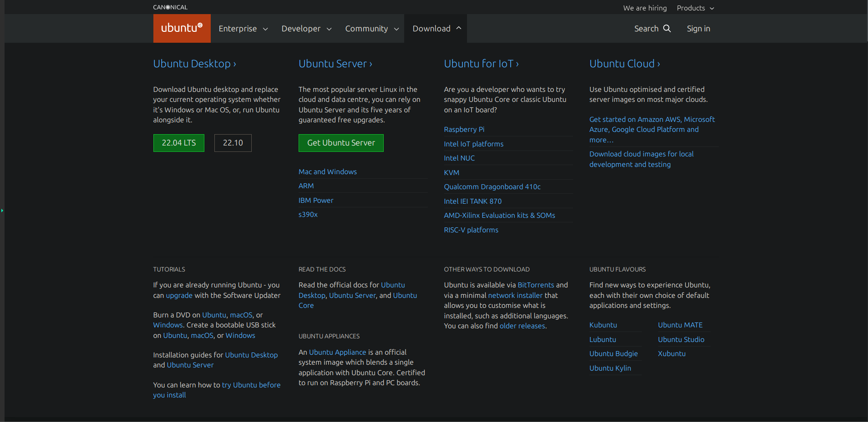This screenshot has height=422, width=868.
Task: Open the Ubuntu Desktop heading link
Action: [194, 64]
